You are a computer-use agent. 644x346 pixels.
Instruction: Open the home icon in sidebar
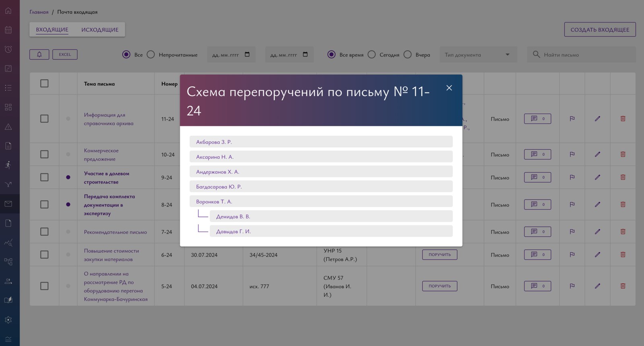pyautogui.click(x=8, y=10)
